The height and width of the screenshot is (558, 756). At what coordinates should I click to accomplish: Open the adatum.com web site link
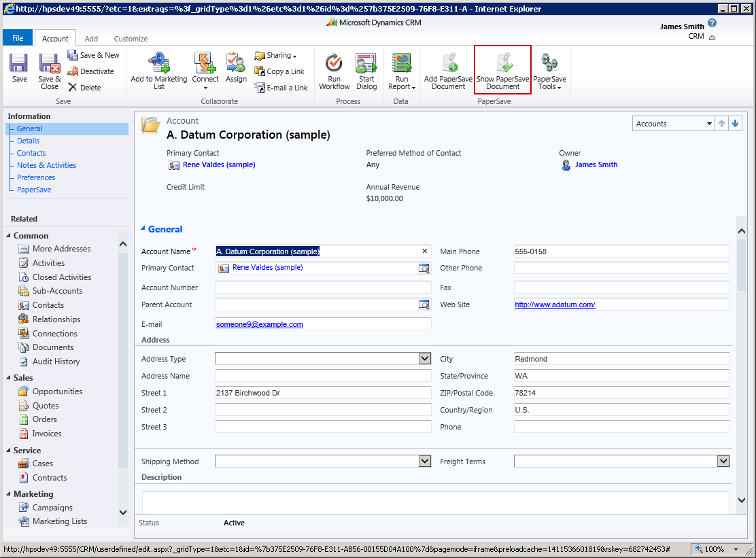(x=555, y=304)
